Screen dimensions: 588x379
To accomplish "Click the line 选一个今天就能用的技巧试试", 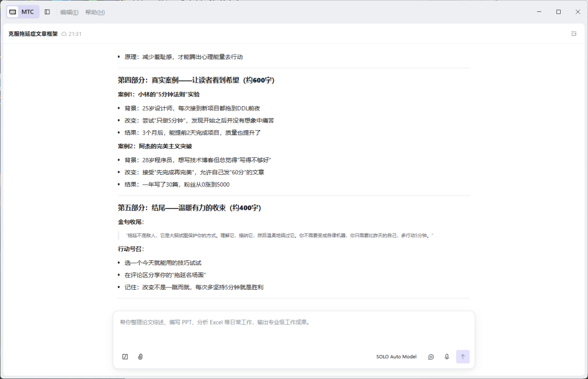I will pos(163,262).
